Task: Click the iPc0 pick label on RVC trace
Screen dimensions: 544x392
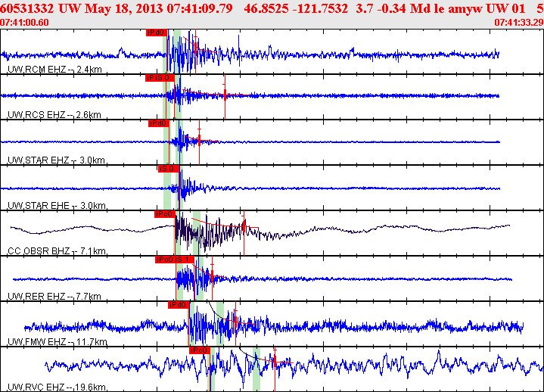Action: [x=200, y=350]
